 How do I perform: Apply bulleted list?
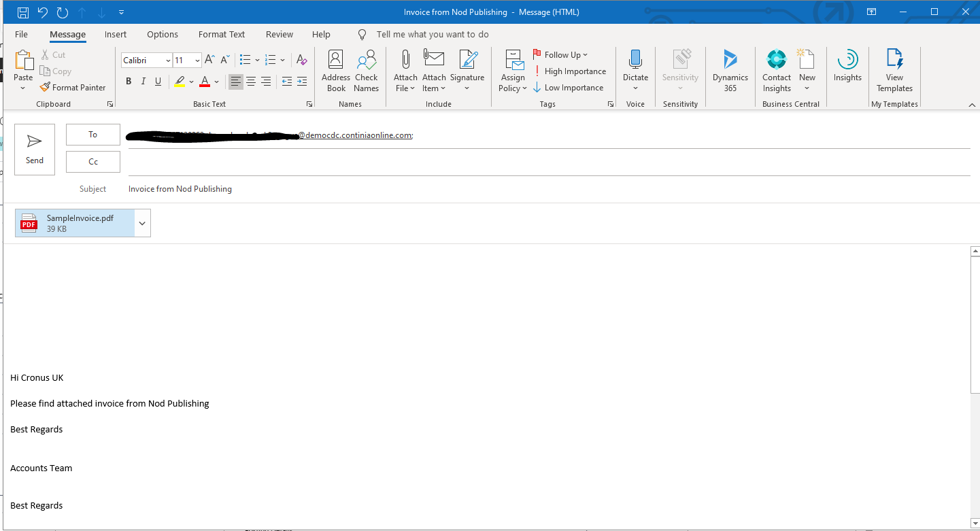click(x=246, y=61)
